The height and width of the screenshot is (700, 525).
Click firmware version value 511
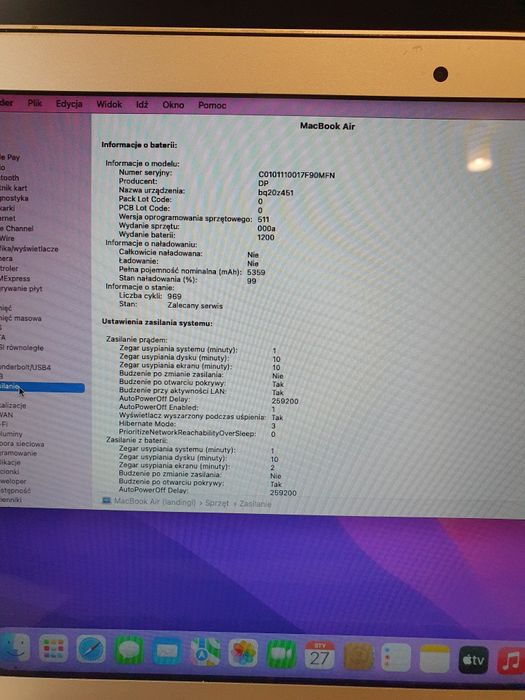point(263,220)
